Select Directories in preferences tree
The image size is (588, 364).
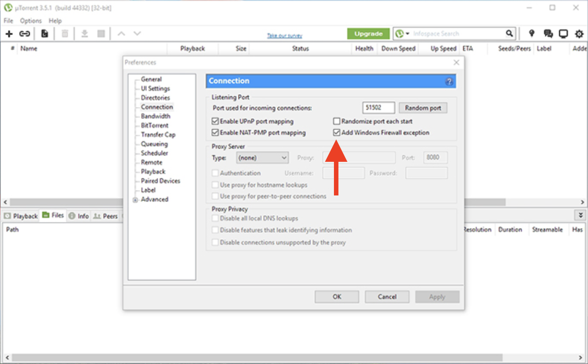155,98
